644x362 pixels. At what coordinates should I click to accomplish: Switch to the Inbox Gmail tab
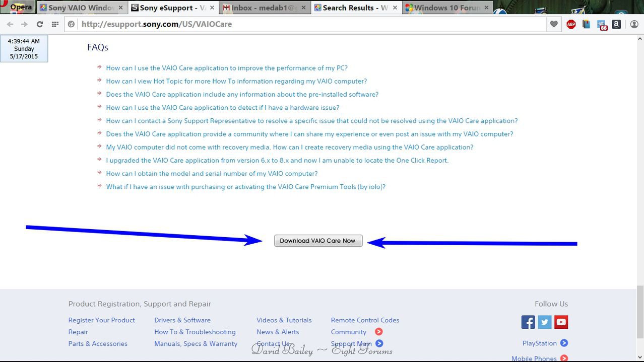click(261, 8)
